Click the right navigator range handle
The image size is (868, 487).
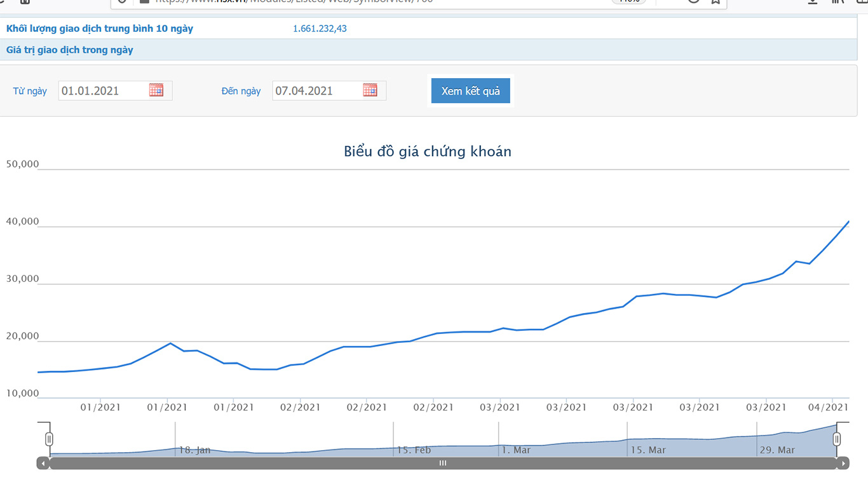(x=837, y=439)
